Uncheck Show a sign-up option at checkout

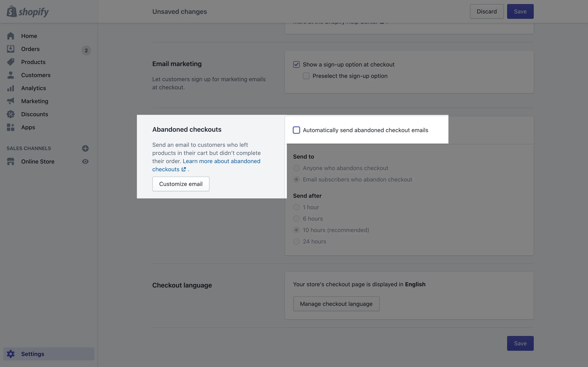click(296, 65)
